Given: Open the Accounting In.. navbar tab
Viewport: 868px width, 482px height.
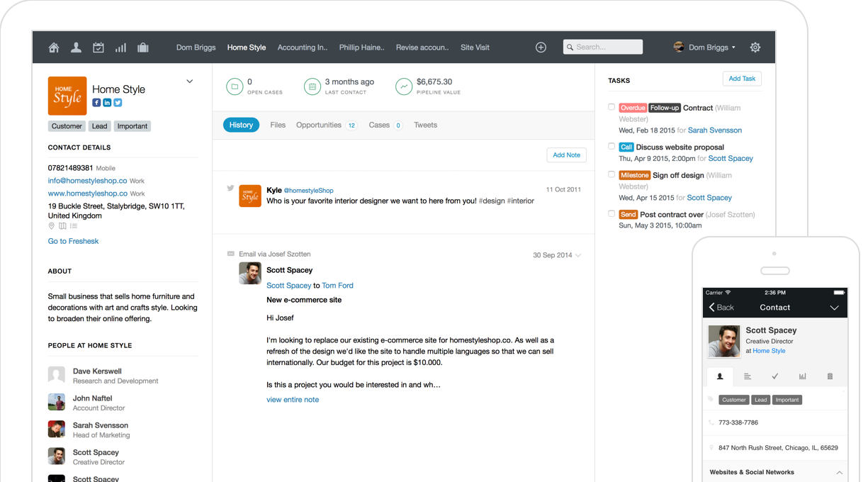Looking at the screenshot, I should (303, 47).
